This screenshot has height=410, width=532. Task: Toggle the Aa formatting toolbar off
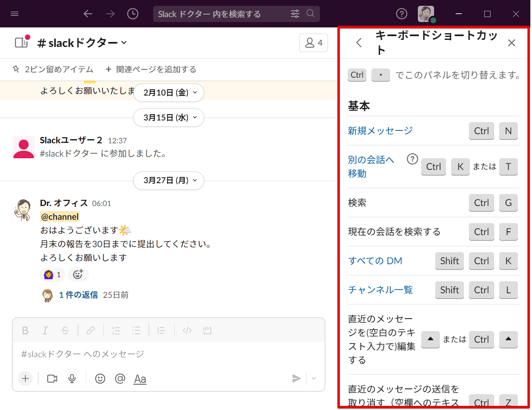point(140,378)
